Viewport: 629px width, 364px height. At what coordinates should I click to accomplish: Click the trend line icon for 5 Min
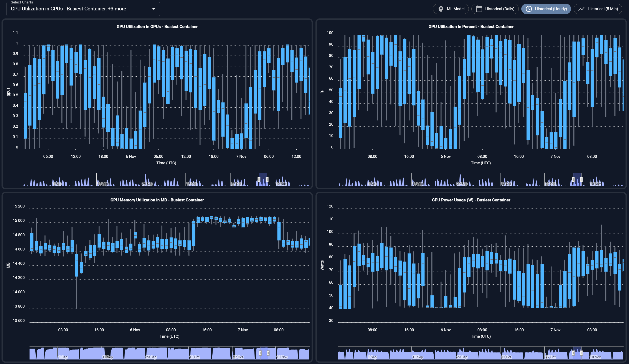582,9
